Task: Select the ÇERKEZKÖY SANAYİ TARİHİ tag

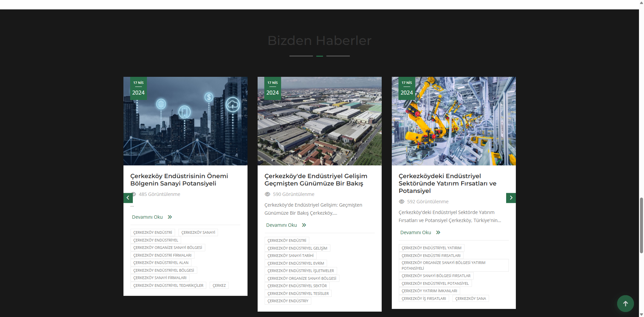Action: pyautogui.click(x=290, y=256)
